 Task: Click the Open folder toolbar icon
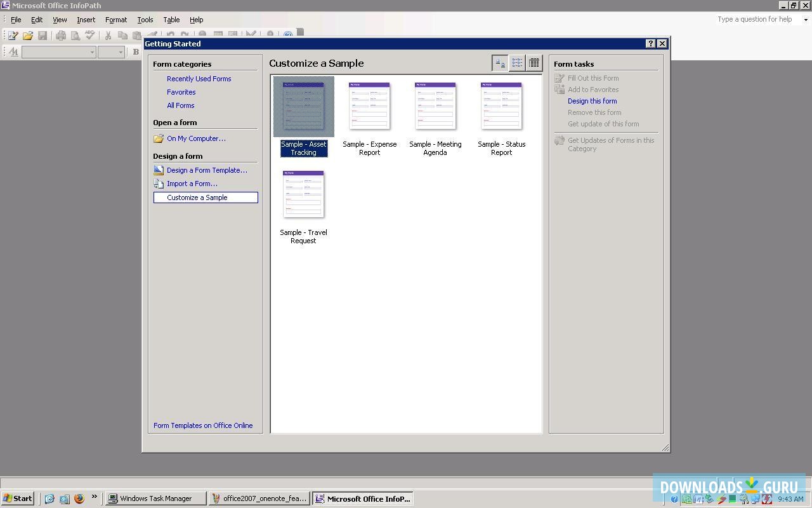click(28, 36)
